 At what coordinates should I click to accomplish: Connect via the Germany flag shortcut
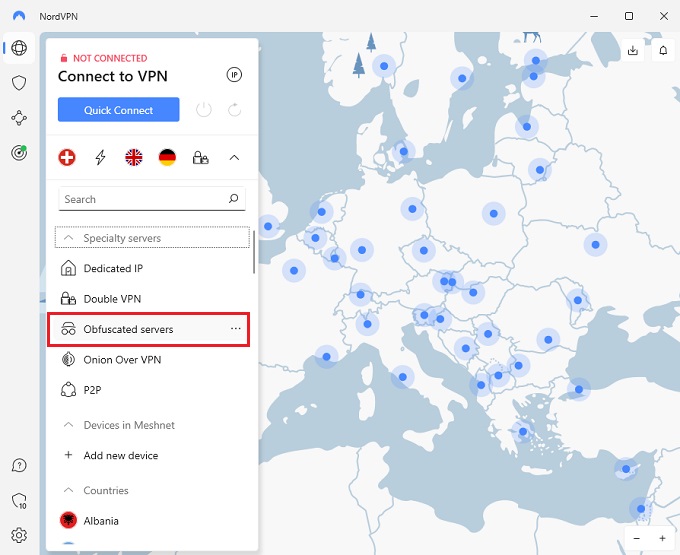pos(167,157)
